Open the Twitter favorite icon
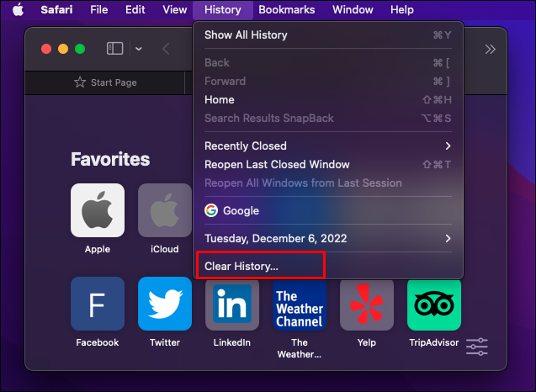The height and width of the screenshot is (392, 536). click(165, 304)
